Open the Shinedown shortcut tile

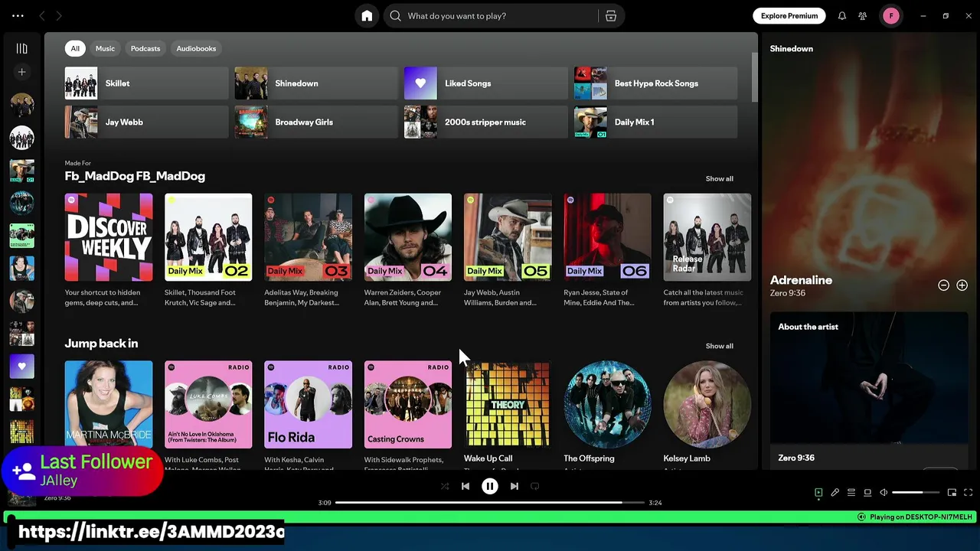click(316, 83)
